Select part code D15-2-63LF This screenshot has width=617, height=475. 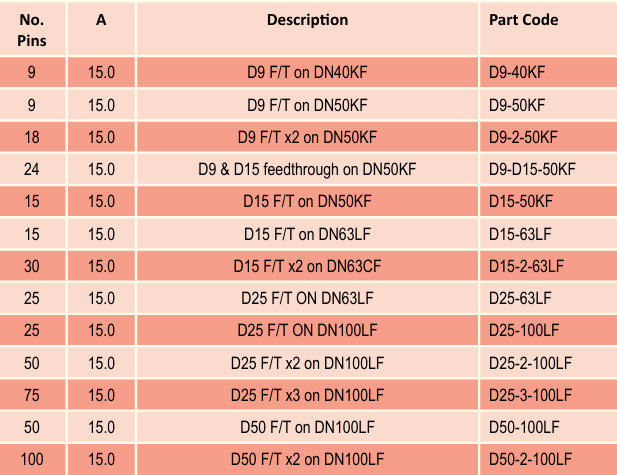(x=526, y=266)
